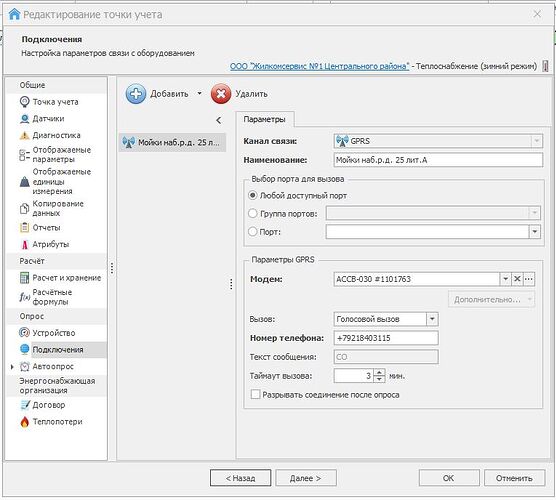
Task: Open Отображаемые параметры section label
Action: point(62,155)
